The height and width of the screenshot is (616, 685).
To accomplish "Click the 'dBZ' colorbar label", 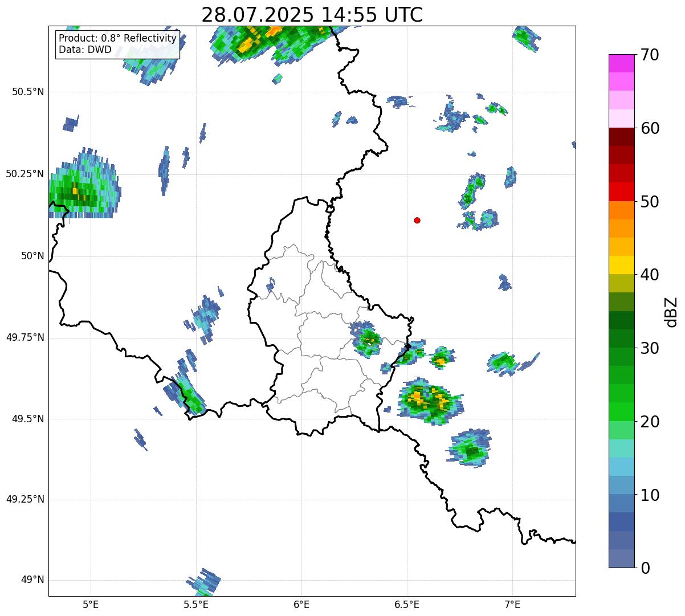I will point(672,312).
